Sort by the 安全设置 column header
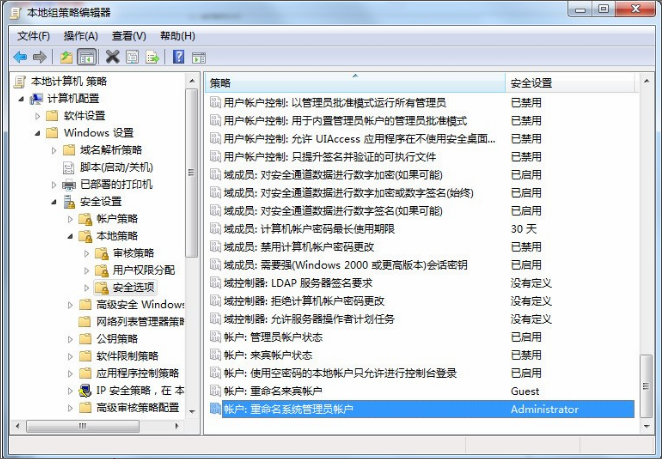This screenshot has height=459, width=662. pyautogui.click(x=570, y=82)
